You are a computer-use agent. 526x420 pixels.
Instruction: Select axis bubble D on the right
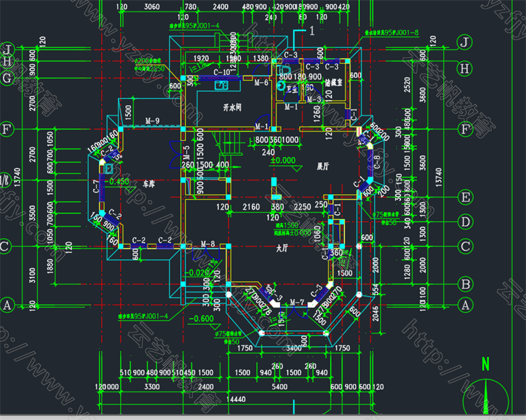tap(465, 222)
